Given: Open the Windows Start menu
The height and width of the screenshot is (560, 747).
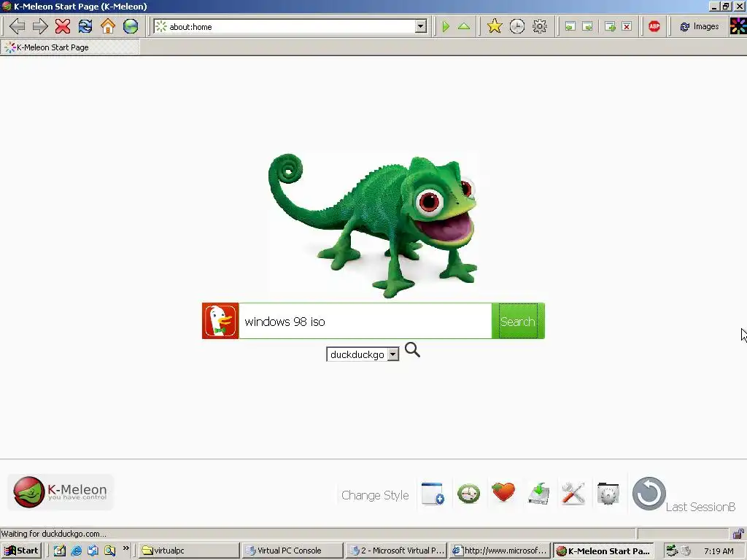Looking at the screenshot, I should coord(21,551).
